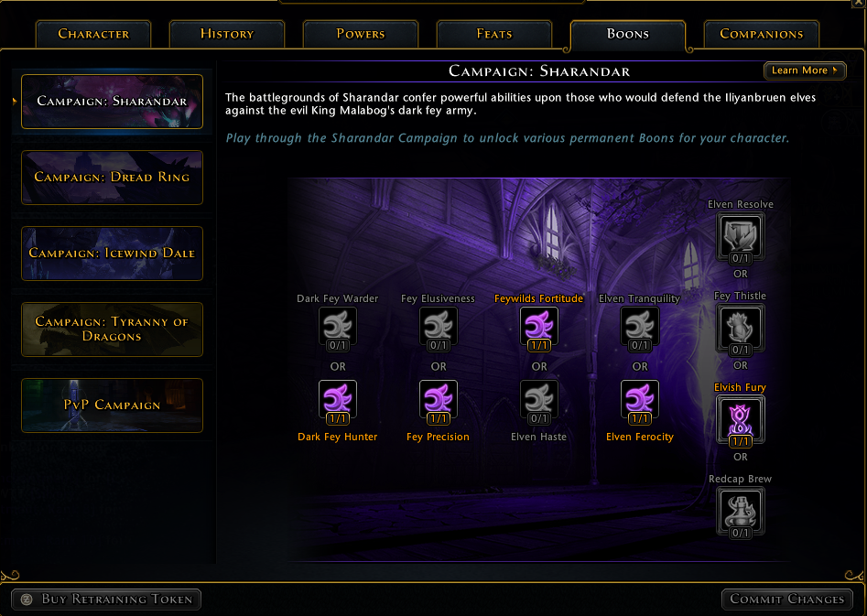Open the Powers tab
The height and width of the screenshot is (616, 867).
(361, 34)
